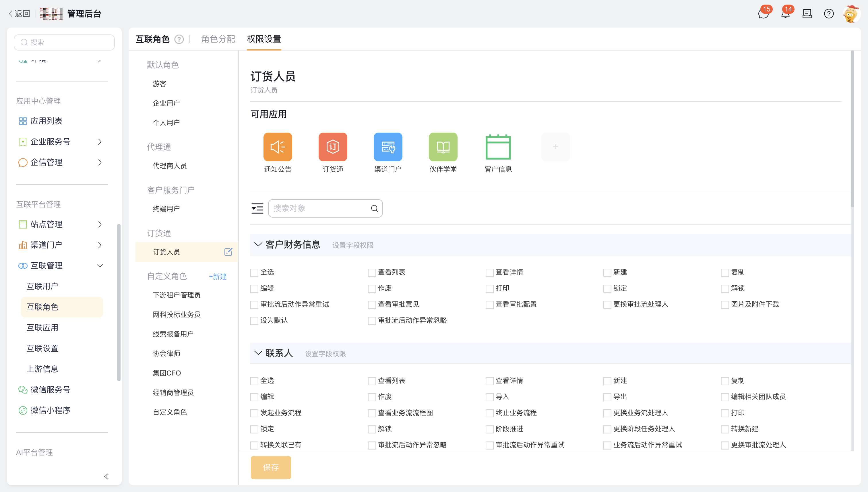
Task: Collapse the 联系人 section
Action: [258, 353]
